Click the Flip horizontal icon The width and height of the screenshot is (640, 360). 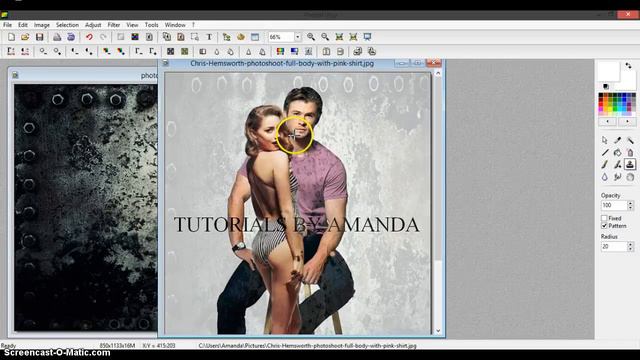pyautogui.click(x=326, y=51)
